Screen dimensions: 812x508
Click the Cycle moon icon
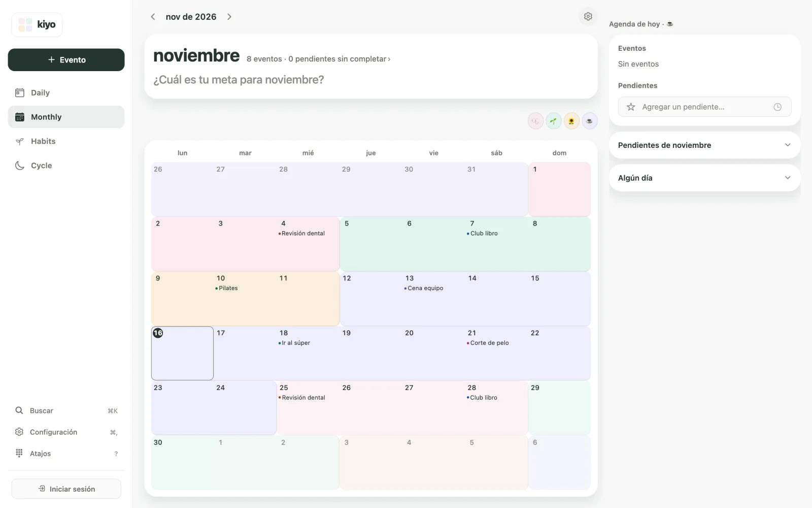[20, 166]
